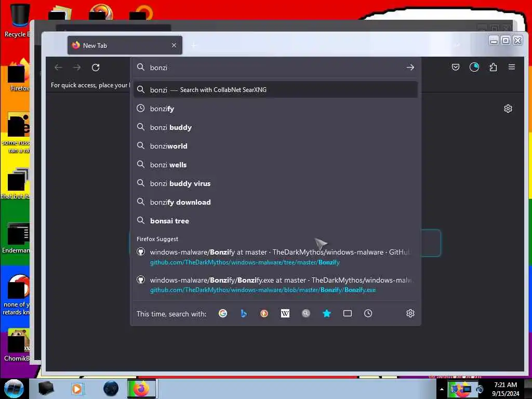Click Firefox icon in taskbar

(x=141, y=389)
